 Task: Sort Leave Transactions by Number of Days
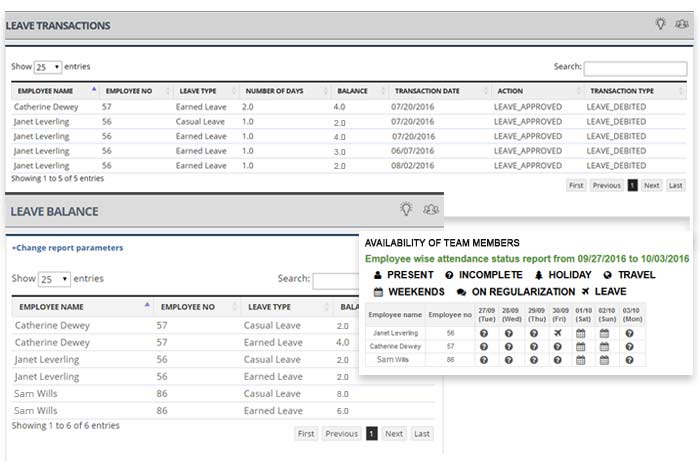(285, 91)
